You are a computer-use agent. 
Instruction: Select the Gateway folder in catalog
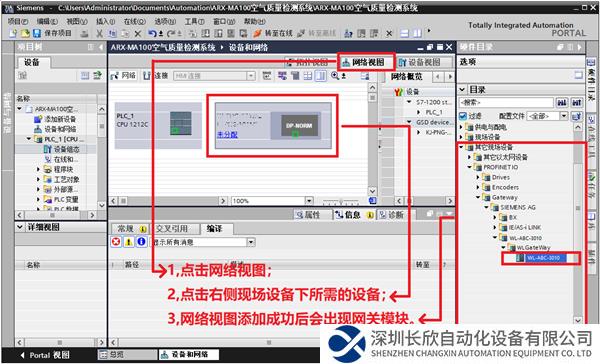(504, 198)
